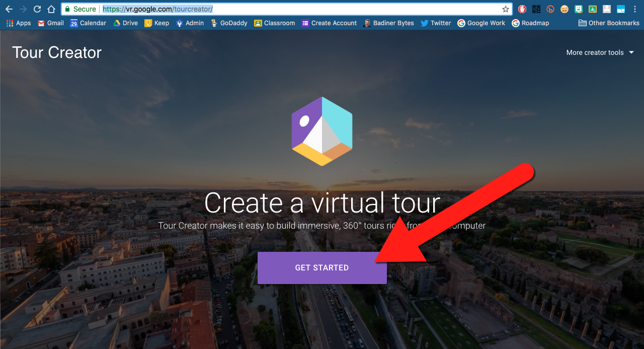The height and width of the screenshot is (349, 644).
Task: Open the Badiner Bytes bookmark
Action: point(388,23)
